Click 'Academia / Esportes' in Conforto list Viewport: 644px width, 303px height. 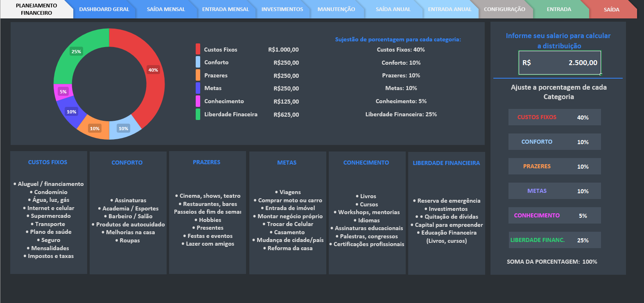tap(128, 208)
